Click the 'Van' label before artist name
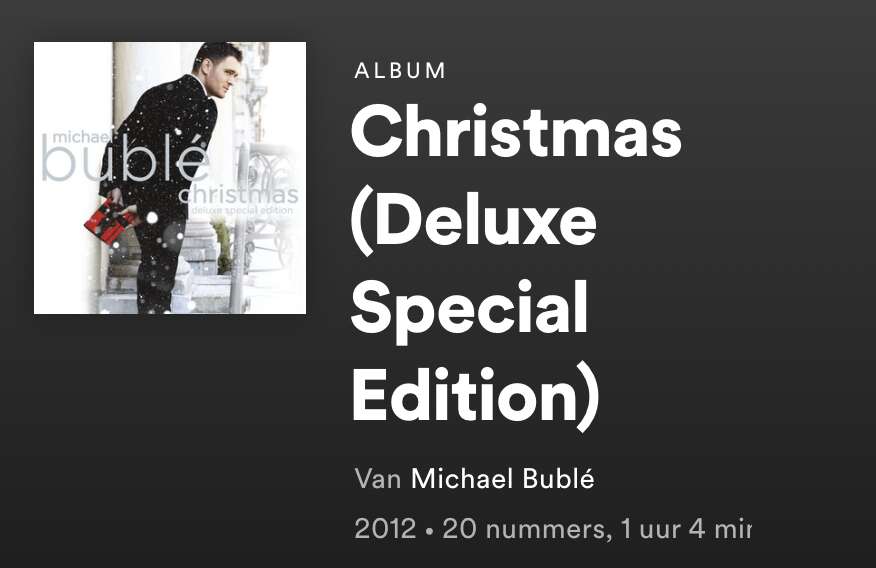The image size is (876, 568). (x=378, y=479)
